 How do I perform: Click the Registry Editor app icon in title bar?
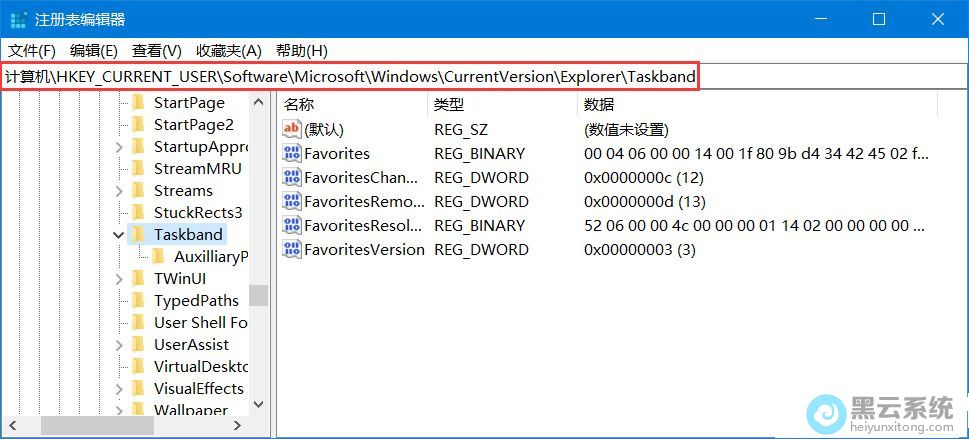[x=18, y=20]
